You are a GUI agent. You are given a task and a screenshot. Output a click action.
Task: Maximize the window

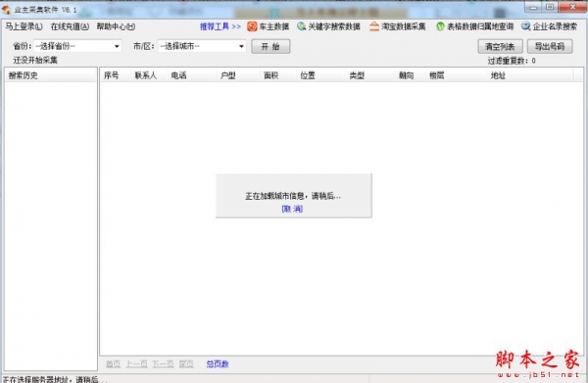[550, 8]
